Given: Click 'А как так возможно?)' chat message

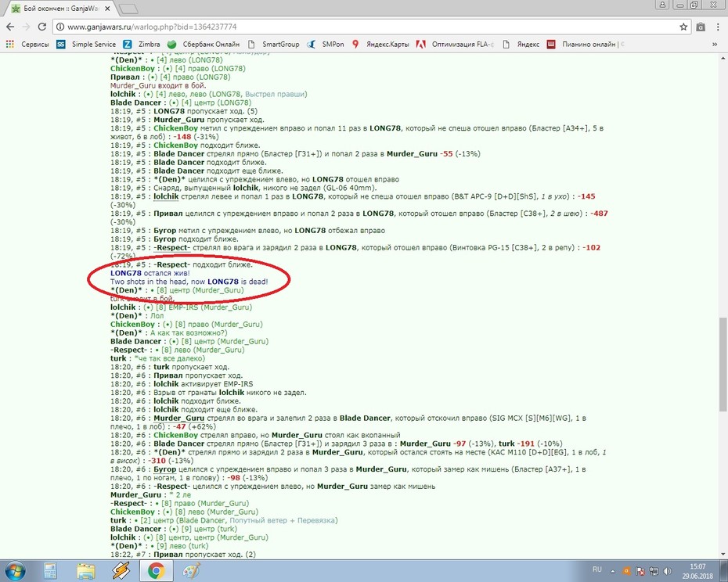Looking at the screenshot, I should click(189, 332).
